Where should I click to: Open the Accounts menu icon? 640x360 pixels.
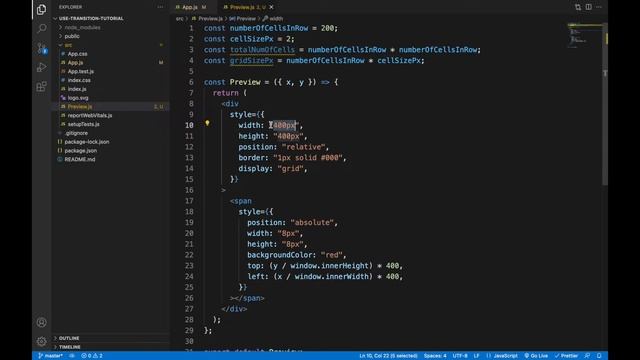pos(41,322)
